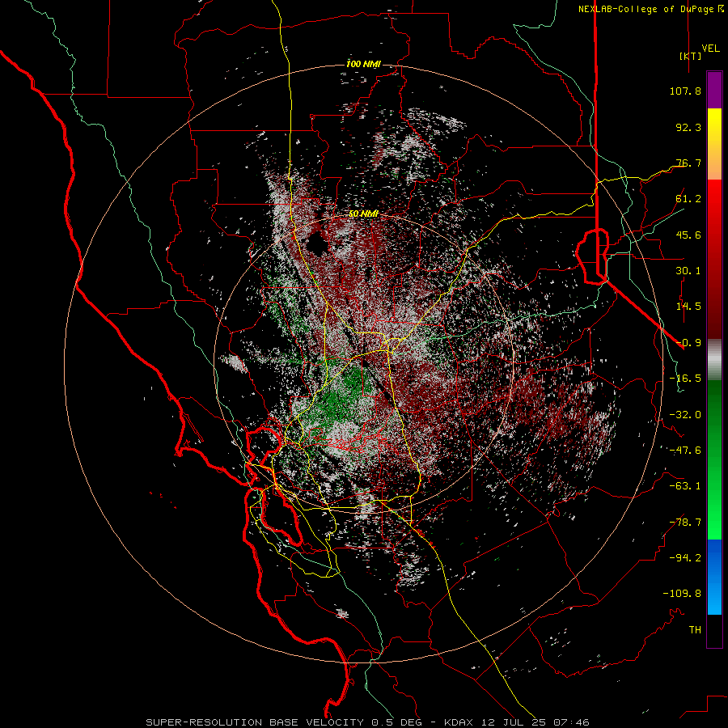The width and height of the screenshot is (728, 728).
Task: Click the purple segment of color bar
Action: tap(714, 90)
